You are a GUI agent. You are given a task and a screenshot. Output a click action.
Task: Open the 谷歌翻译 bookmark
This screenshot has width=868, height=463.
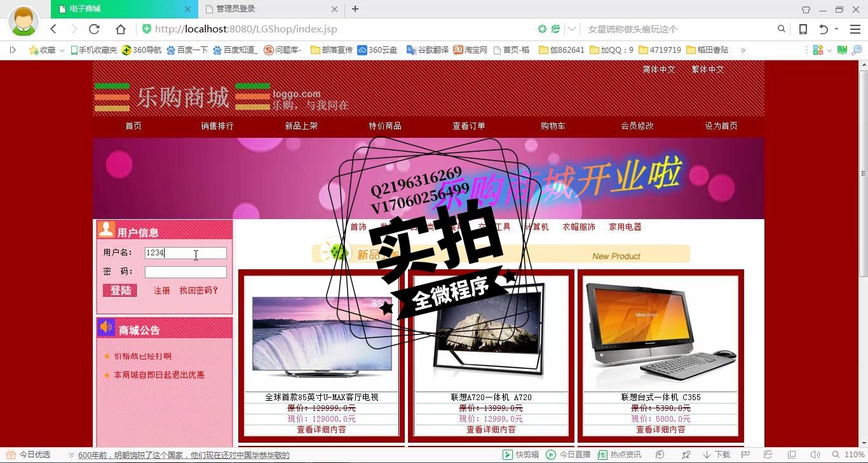coord(428,50)
